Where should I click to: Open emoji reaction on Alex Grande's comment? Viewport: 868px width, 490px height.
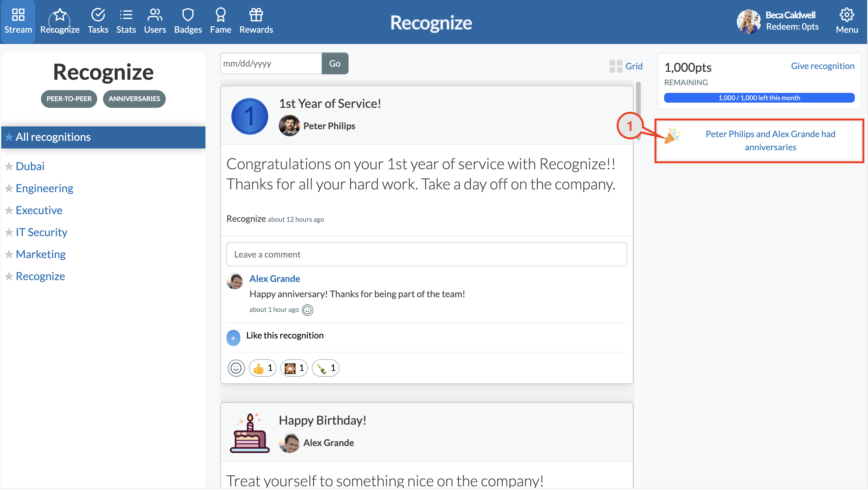(x=307, y=310)
